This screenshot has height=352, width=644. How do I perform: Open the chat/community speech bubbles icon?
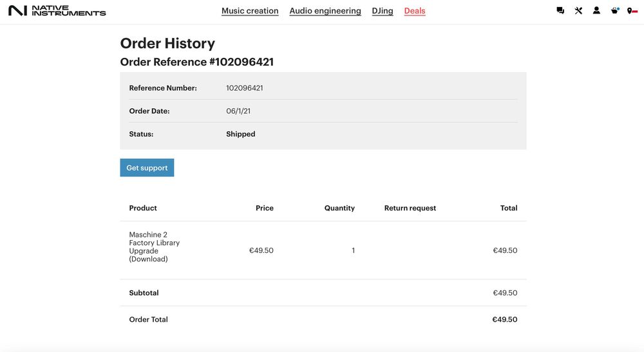pyautogui.click(x=560, y=11)
